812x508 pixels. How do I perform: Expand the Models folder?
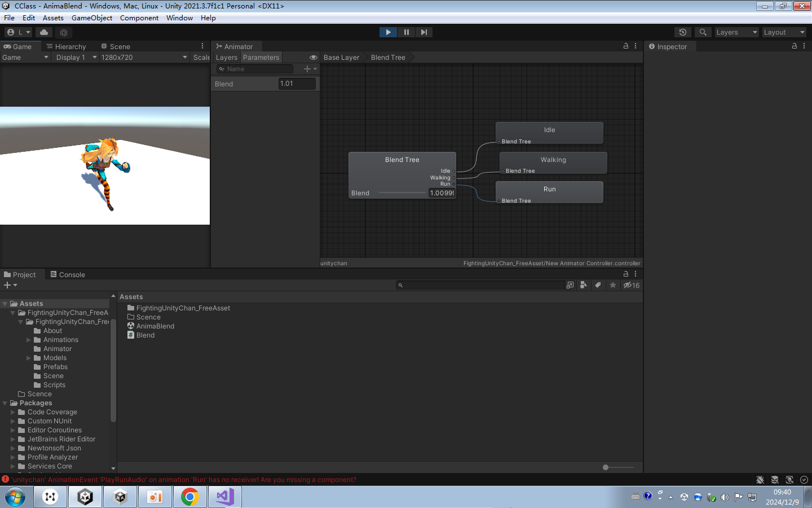pos(29,358)
